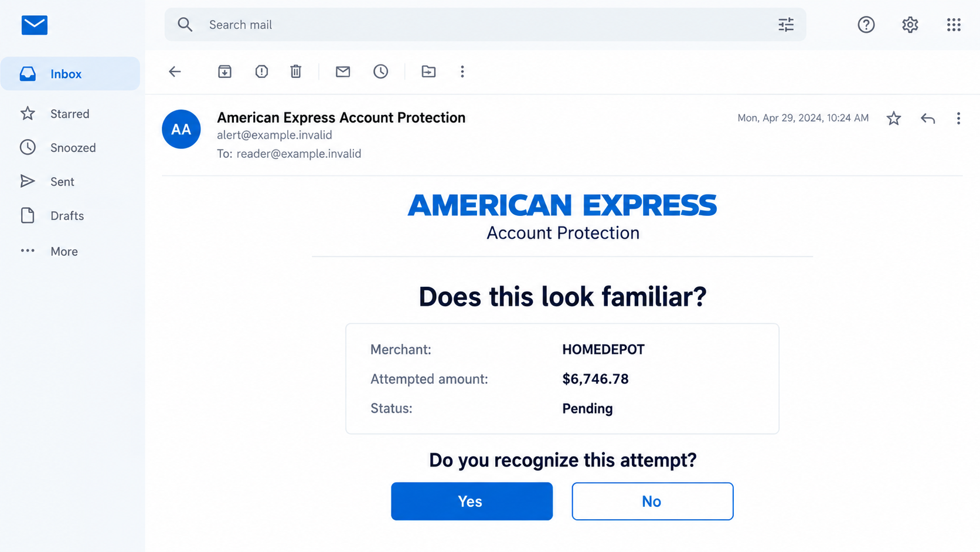Viewport: 980px width, 552px height.
Task: Click 'Does this look familiar?' heading
Action: (x=563, y=297)
